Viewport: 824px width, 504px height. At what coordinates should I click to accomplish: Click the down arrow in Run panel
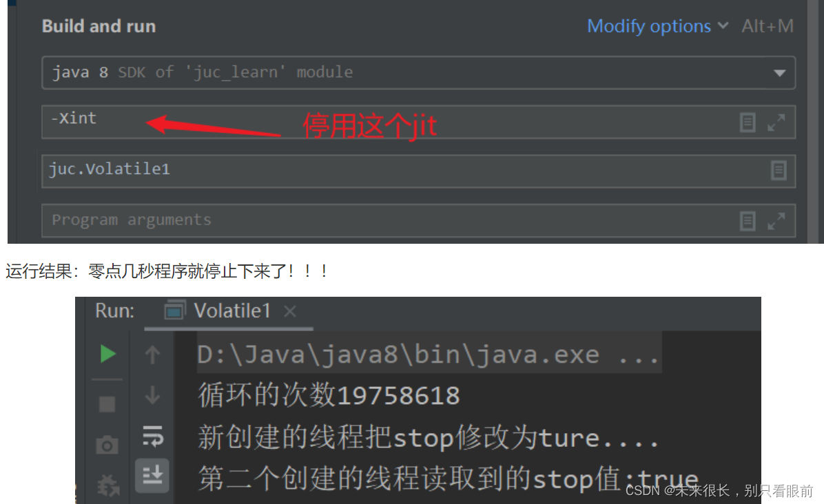152,395
